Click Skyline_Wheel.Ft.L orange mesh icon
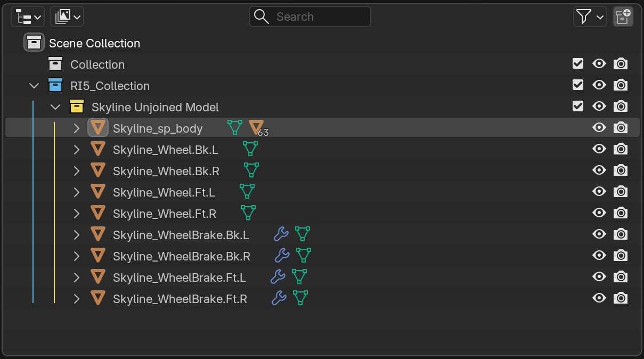This screenshot has height=359, width=644. pyautogui.click(x=98, y=192)
